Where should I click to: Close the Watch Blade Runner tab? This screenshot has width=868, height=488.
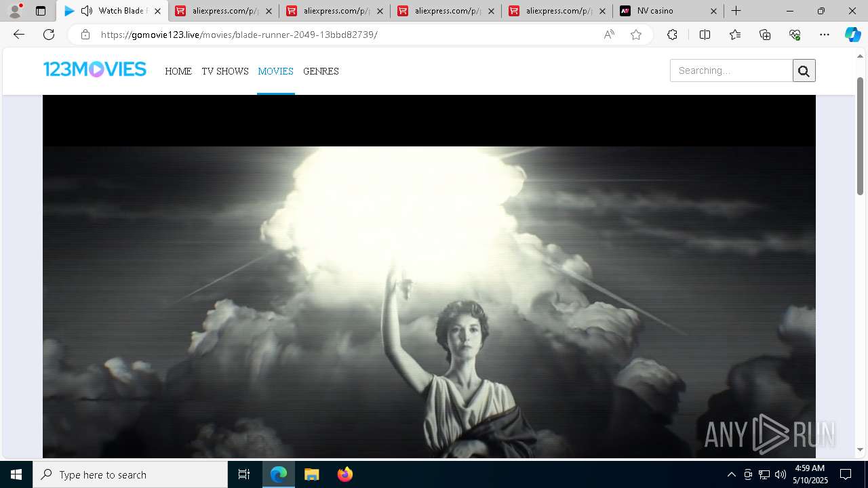[x=157, y=11]
